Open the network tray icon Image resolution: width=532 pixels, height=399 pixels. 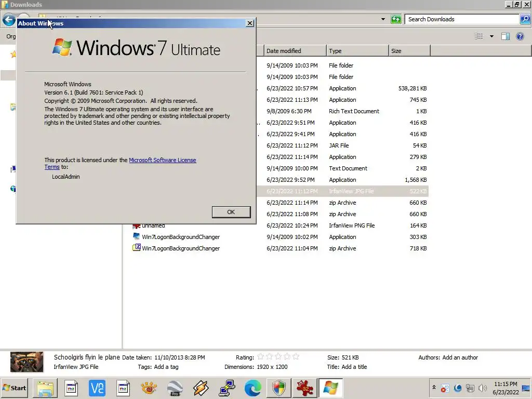[x=470, y=388]
